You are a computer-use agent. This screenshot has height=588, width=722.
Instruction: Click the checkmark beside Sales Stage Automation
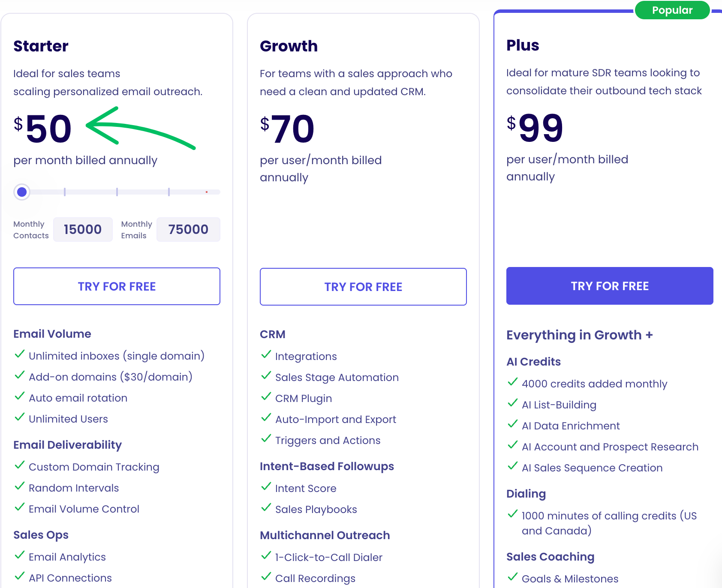(x=266, y=376)
